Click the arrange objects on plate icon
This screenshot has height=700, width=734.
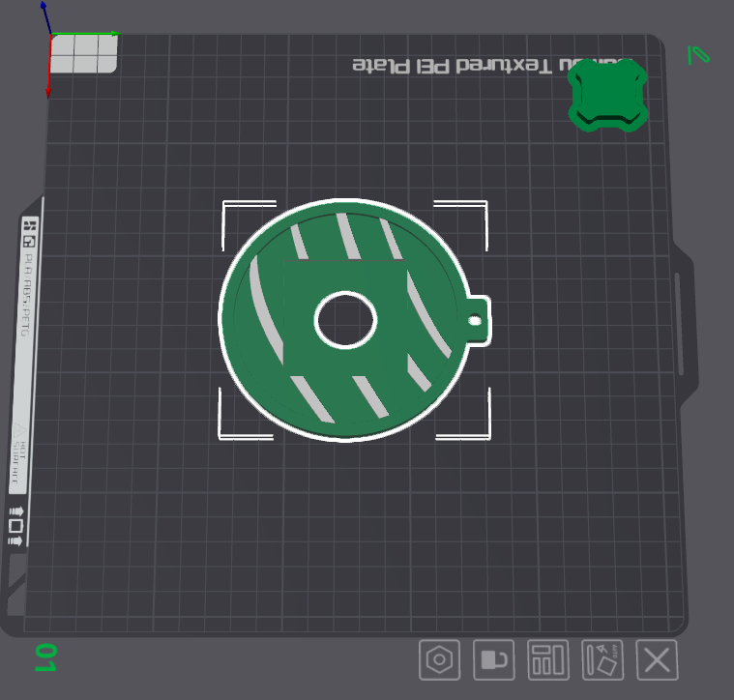point(548,660)
